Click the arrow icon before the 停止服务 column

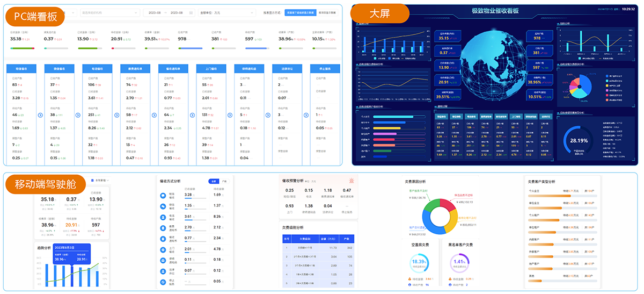tap(306, 115)
